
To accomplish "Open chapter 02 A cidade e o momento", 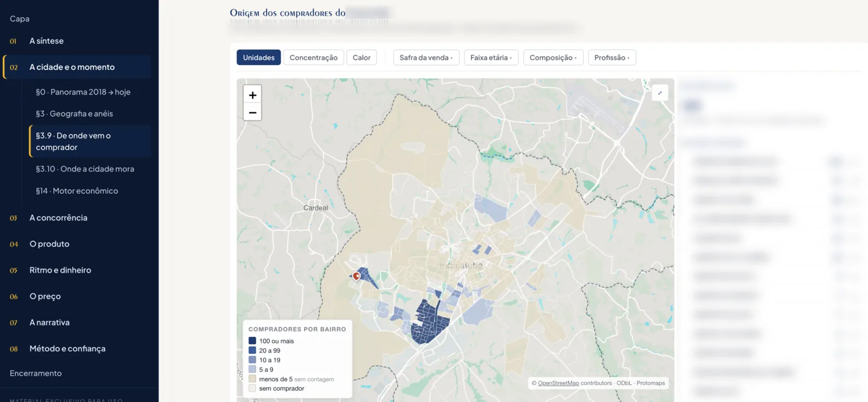I will [x=77, y=67].
